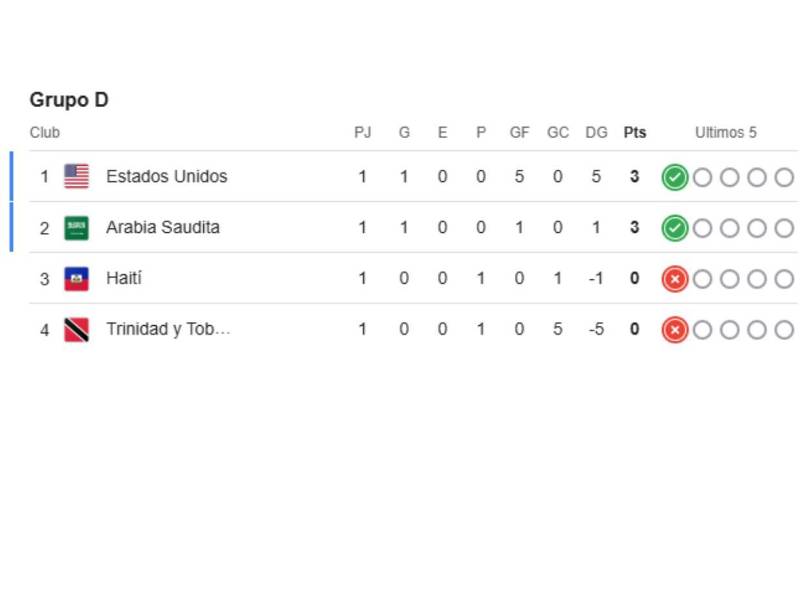The image size is (800, 600).
Task: Click the United States flag icon
Action: pos(76,177)
